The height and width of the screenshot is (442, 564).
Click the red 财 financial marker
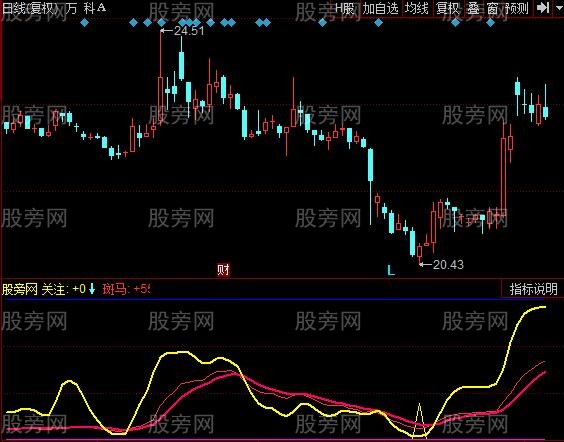[x=223, y=269]
